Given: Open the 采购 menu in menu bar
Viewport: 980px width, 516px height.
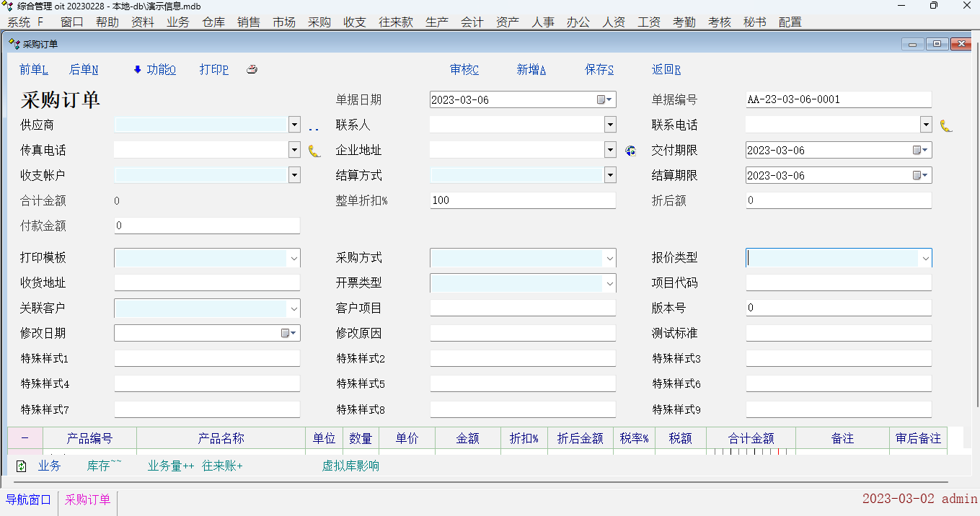Looking at the screenshot, I should (x=319, y=22).
